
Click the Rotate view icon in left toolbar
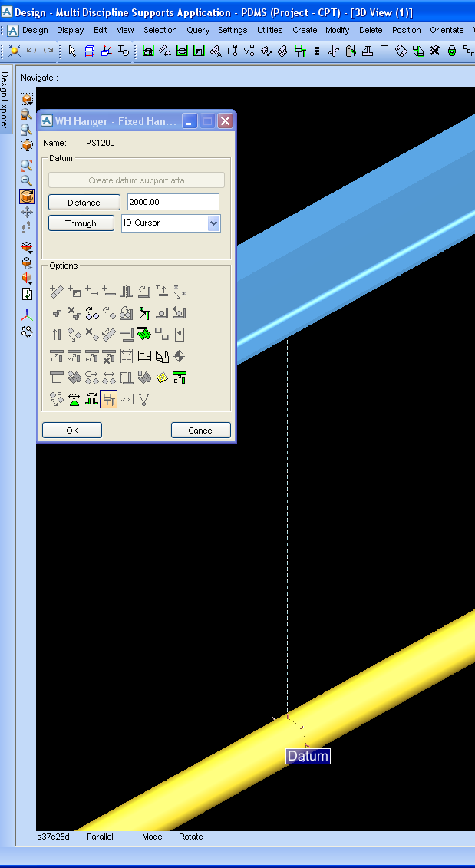coord(27,196)
